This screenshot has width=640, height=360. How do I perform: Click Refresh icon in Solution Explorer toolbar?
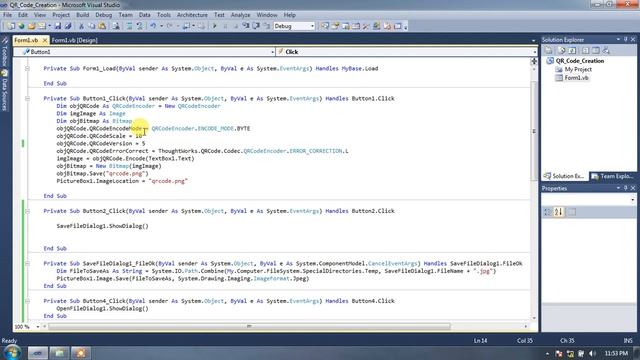tap(572, 50)
